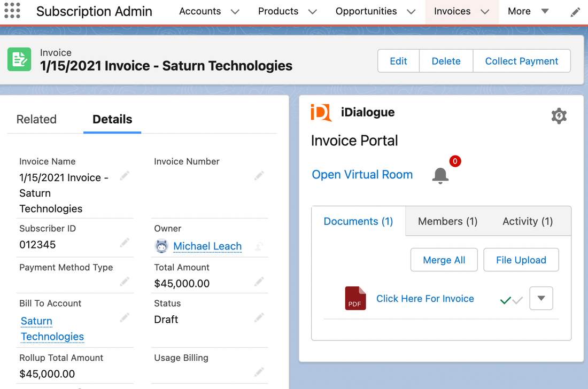Open the App Launcher dots grid
The width and height of the screenshot is (588, 389).
12,11
